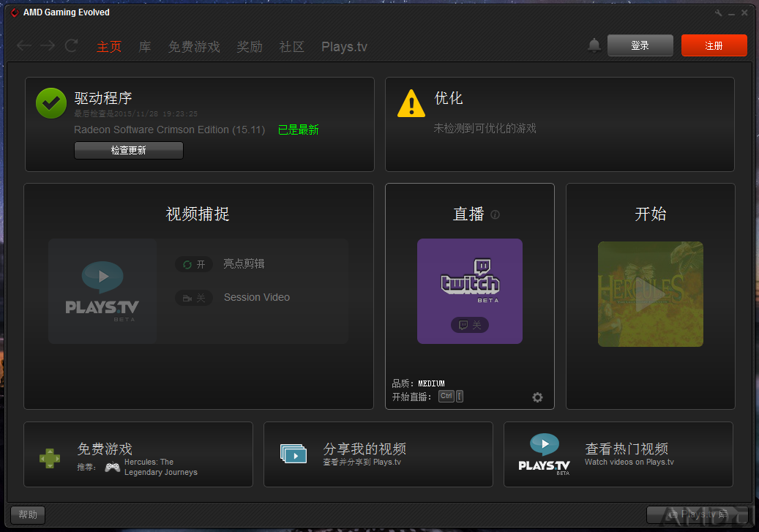Screen dimensions: 759x532
Task: Click the Watch videos on Plays.tv text
Action: pyautogui.click(x=629, y=462)
